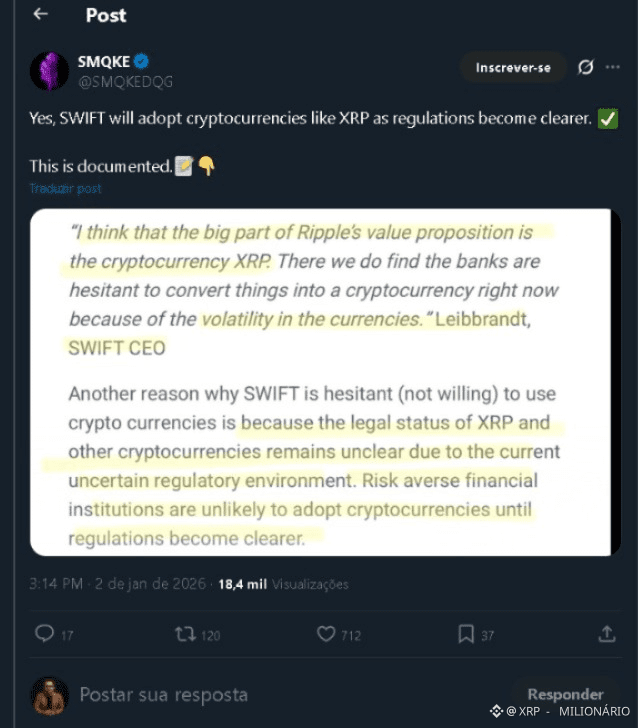Toggle the repost icon
This screenshot has width=638, height=728.
[185, 633]
